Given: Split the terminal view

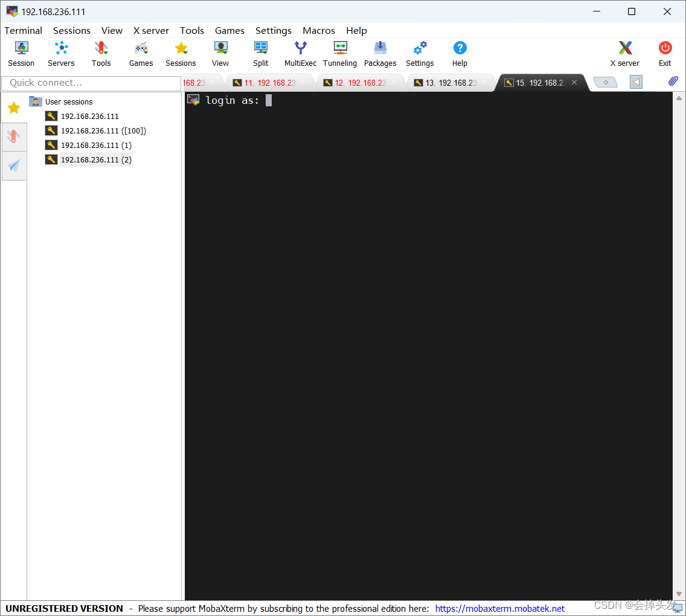Looking at the screenshot, I should tap(260, 53).
